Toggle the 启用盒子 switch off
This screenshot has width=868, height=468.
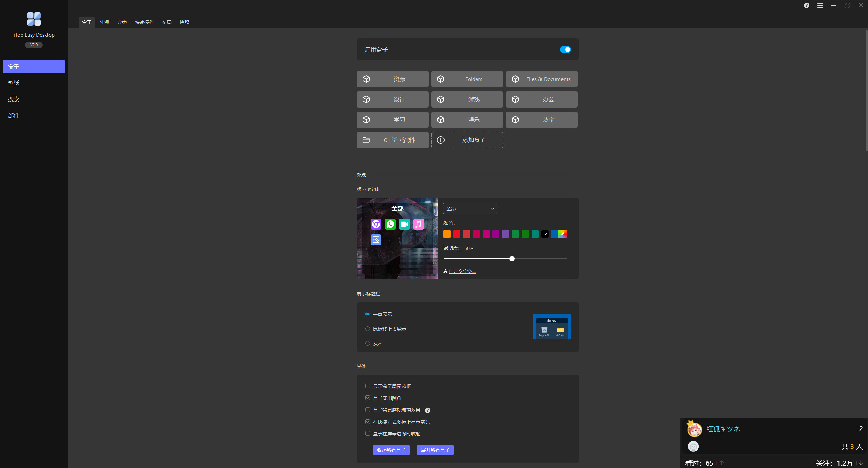565,50
